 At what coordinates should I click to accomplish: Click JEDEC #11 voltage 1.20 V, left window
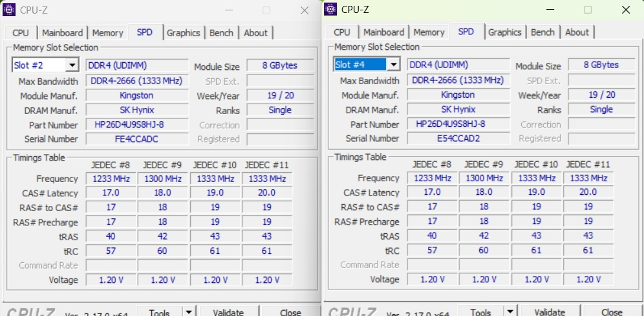pos(267,280)
